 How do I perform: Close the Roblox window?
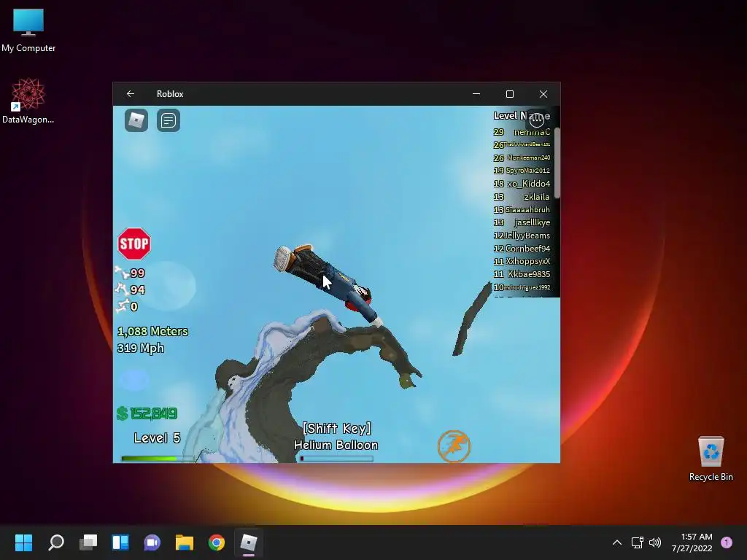543,94
